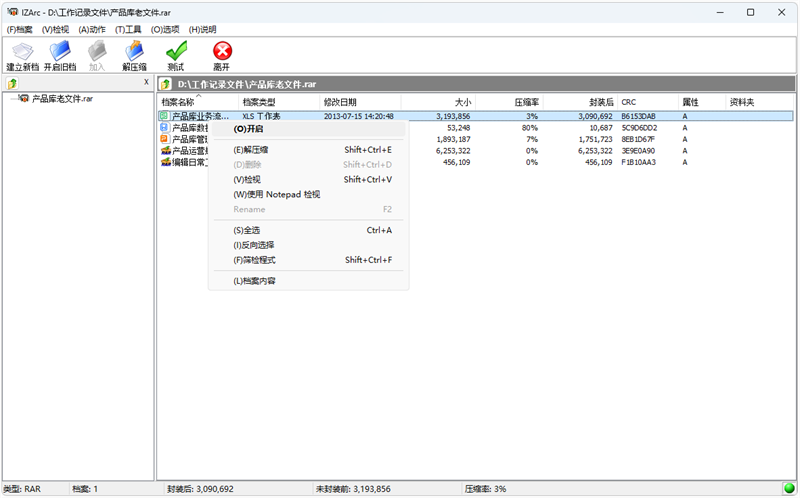Viewport: 800px width, 498px height.
Task: Close the left folder tree panel with X
Action: [x=146, y=83]
